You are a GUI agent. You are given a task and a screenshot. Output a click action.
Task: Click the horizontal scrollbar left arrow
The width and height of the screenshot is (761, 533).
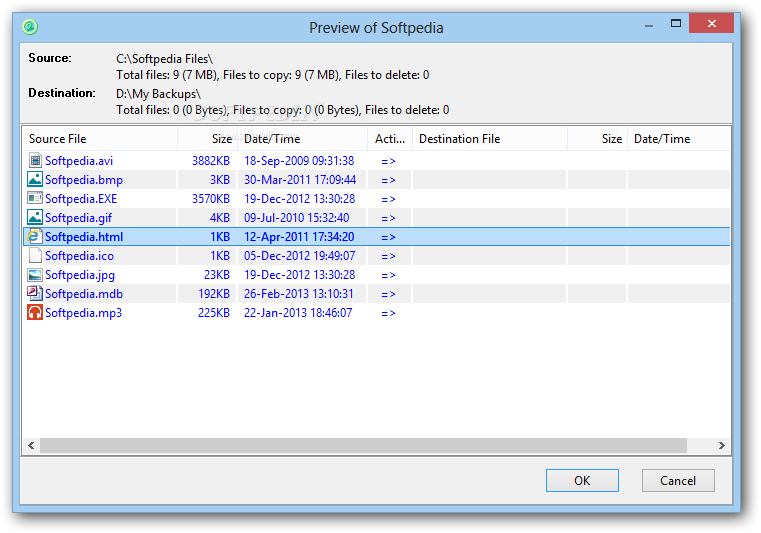pos(31,445)
